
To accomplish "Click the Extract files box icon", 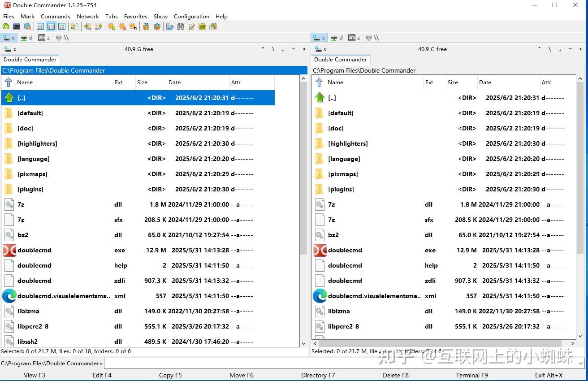I will click(157, 26).
